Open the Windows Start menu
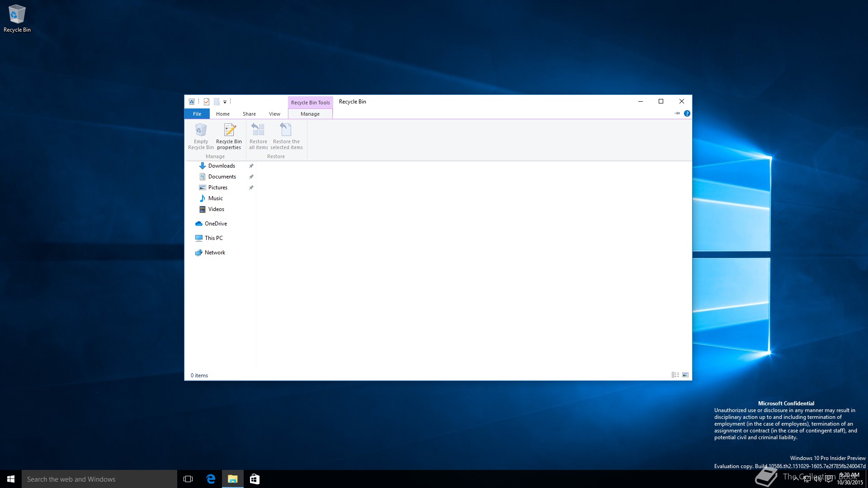Screen dimensions: 868x488 pyautogui.click(x=11, y=479)
